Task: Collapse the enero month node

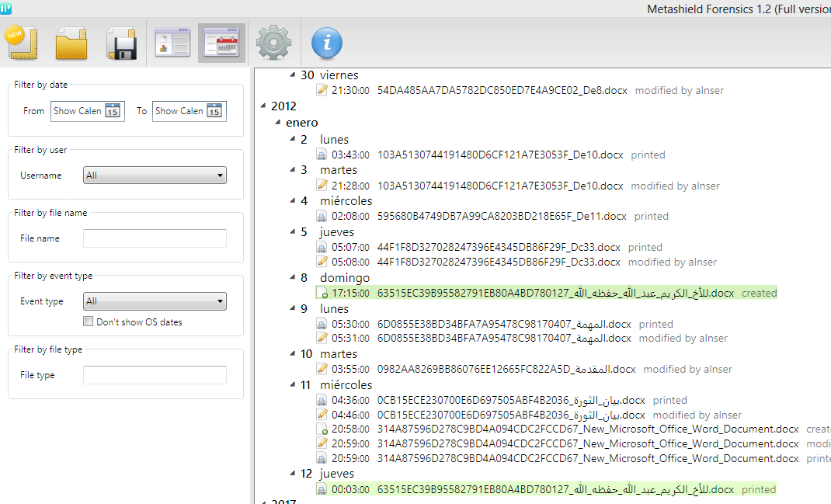Action: click(278, 123)
